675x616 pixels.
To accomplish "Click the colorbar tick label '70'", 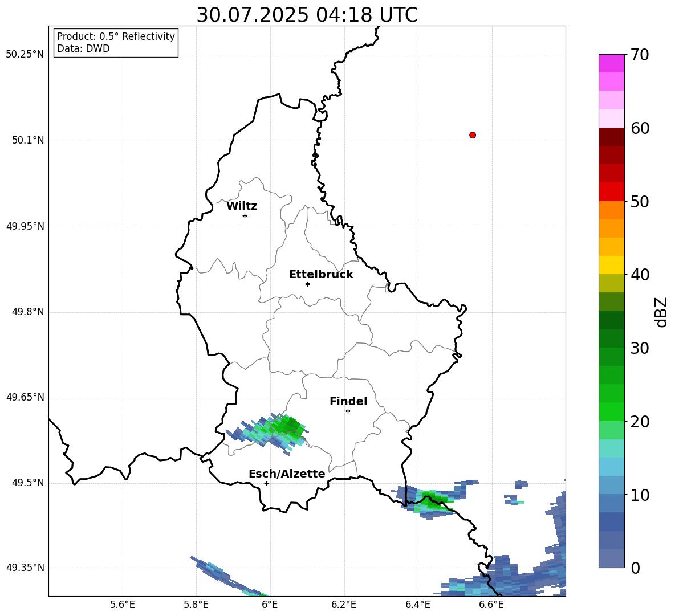I will pyautogui.click(x=640, y=55).
